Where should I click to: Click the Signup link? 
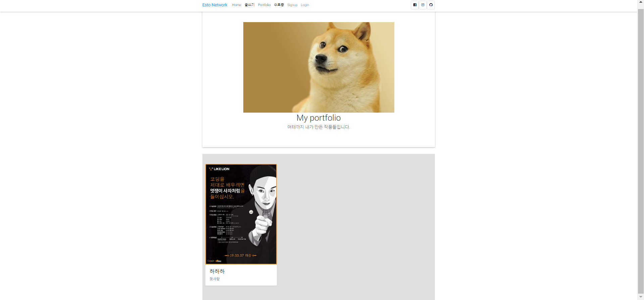click(x=292, y=5)
